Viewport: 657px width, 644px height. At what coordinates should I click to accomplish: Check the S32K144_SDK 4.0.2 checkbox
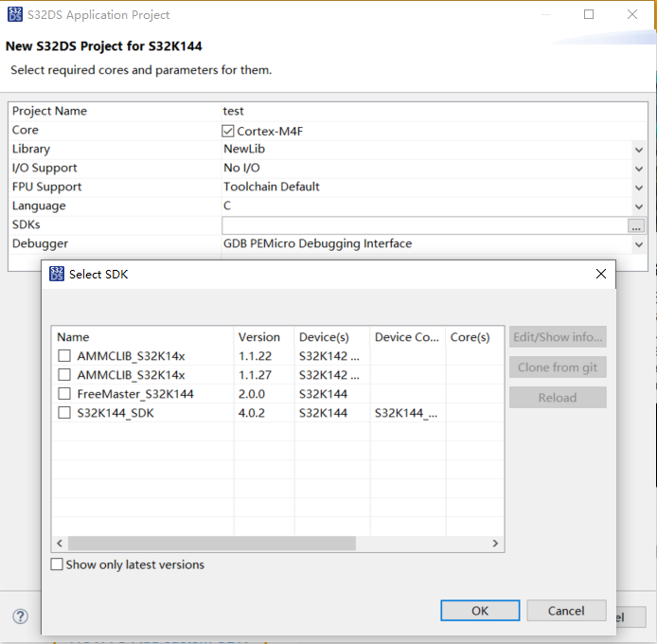(64, 413)
